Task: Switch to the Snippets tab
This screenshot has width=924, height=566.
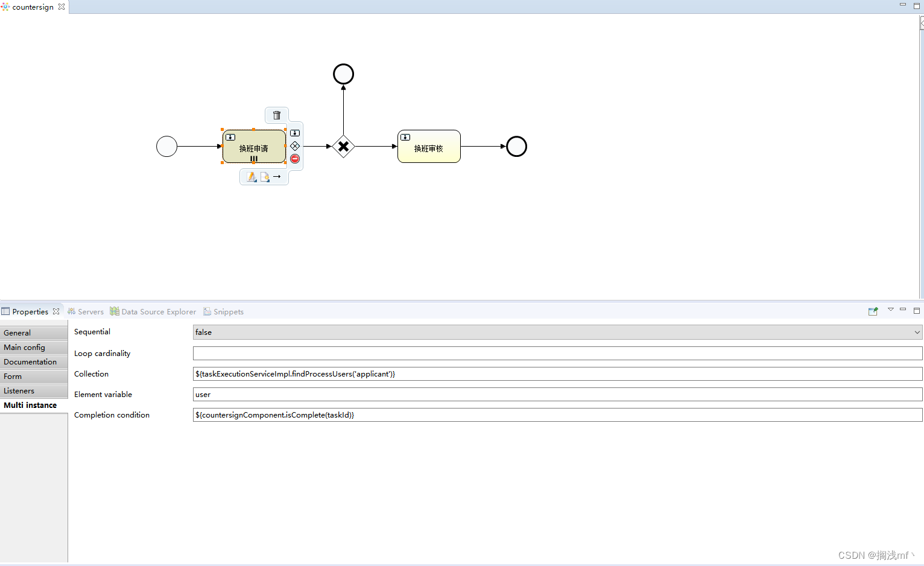Action: (x=224, y=311)
